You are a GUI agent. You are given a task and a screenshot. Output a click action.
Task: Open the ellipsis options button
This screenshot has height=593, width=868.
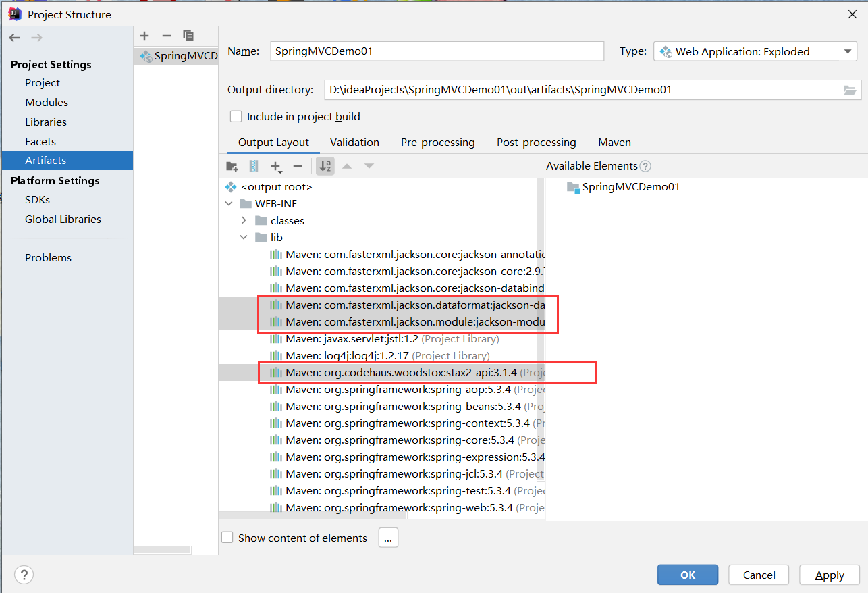click(388, 538)
